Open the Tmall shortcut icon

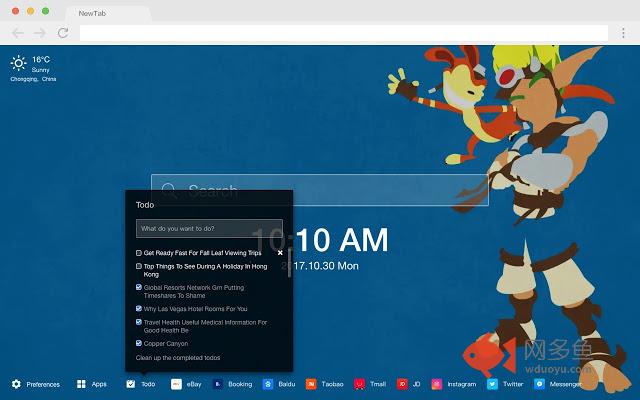(x=359, y=384)
